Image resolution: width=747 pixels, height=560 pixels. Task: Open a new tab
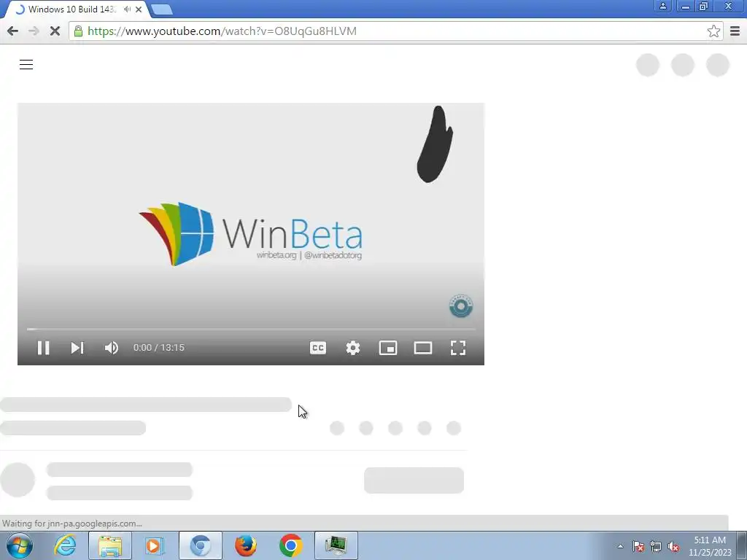pyautogui.click(x=162, y=9)
